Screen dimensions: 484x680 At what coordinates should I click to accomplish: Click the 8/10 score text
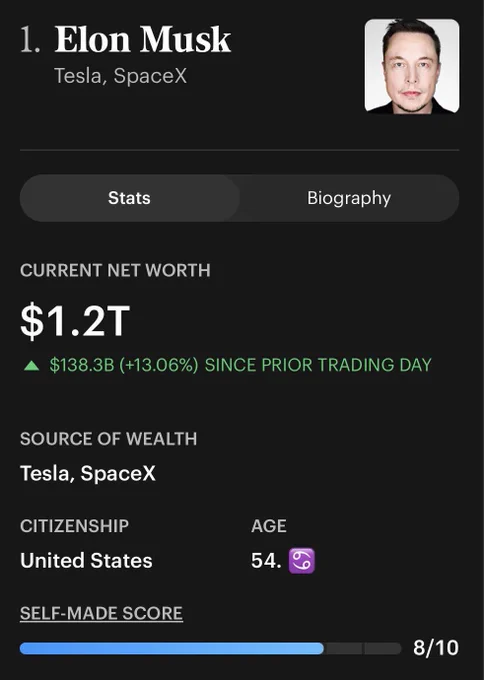(436, 648)
